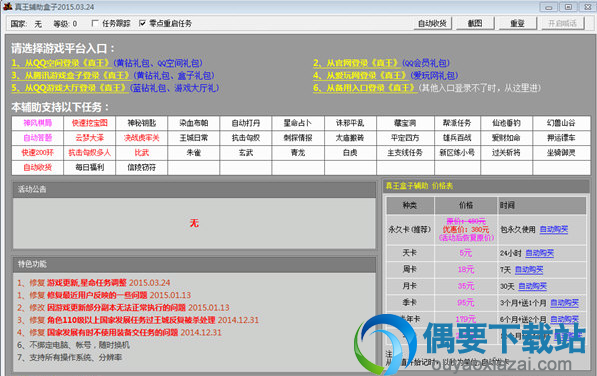Image resolution: width=597 pixels, height=376 pixels.
Task: Choose the 比武 task cell
Action: [x=142, y=153]
